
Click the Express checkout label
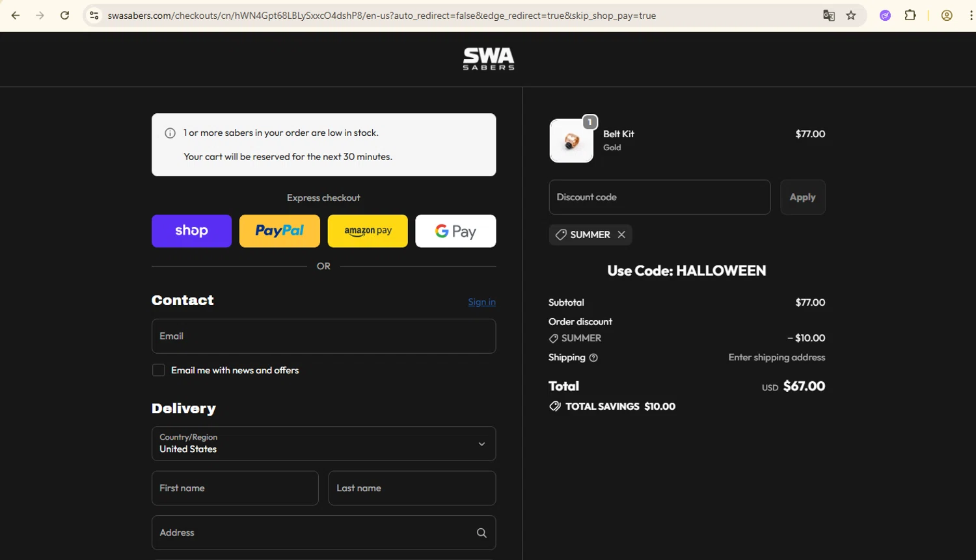pyautogui.click(x=323, y=198)
